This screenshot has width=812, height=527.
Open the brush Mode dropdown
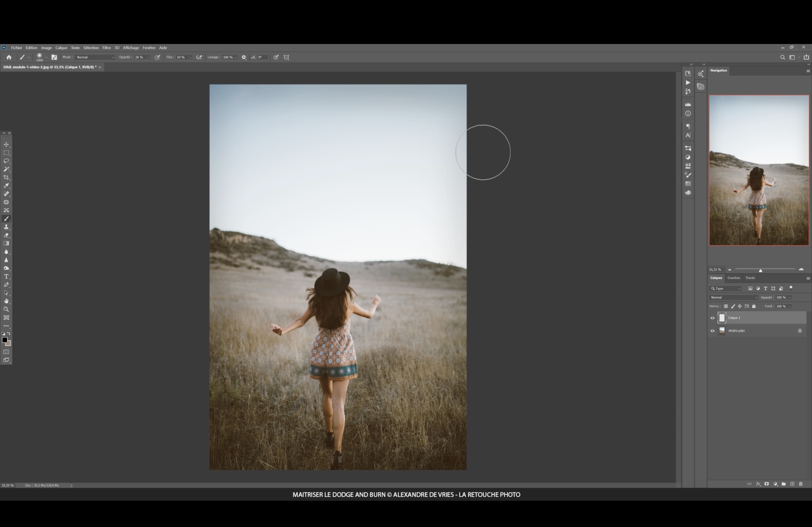[95, 57]
